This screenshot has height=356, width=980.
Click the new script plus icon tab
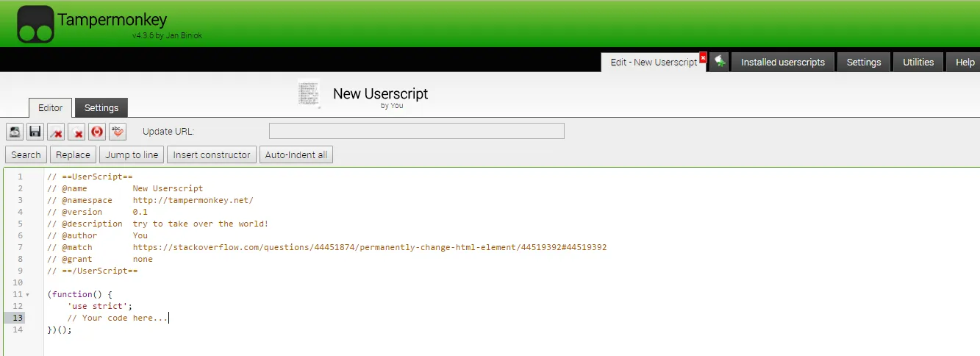pos(719,63)
